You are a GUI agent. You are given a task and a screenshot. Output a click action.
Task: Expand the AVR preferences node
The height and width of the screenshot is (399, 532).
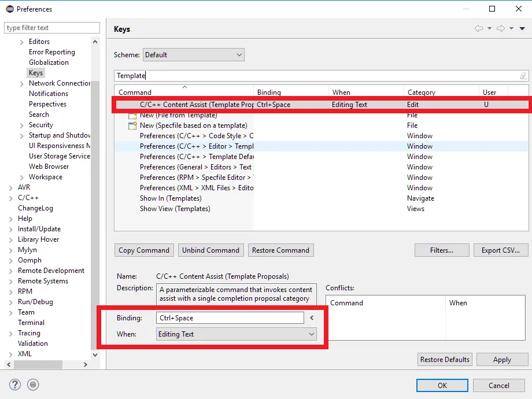point(11,188)
